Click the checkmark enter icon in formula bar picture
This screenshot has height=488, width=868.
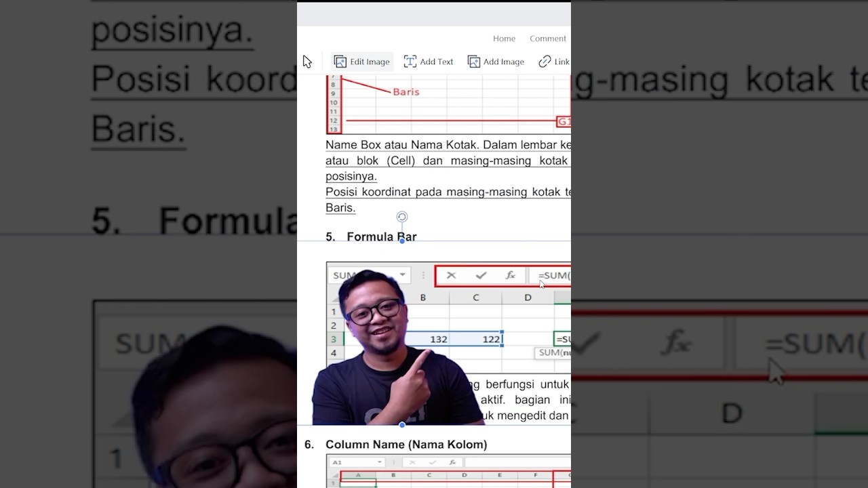(x=481, y=275)
